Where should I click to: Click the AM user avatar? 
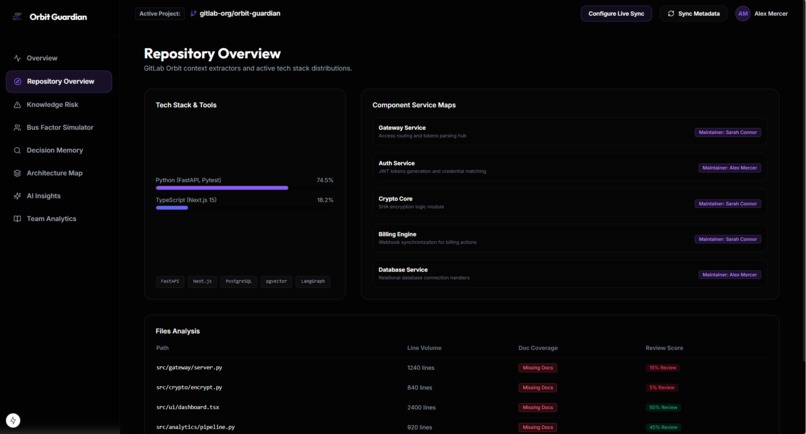[743, 13]
